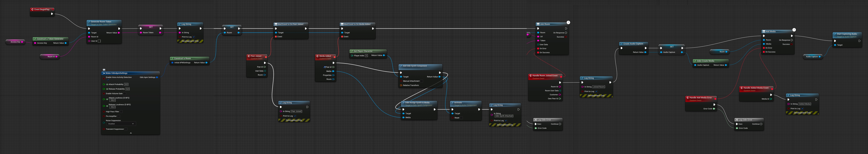Toggle the High Pass Filter checkbox

click(121, 112)
